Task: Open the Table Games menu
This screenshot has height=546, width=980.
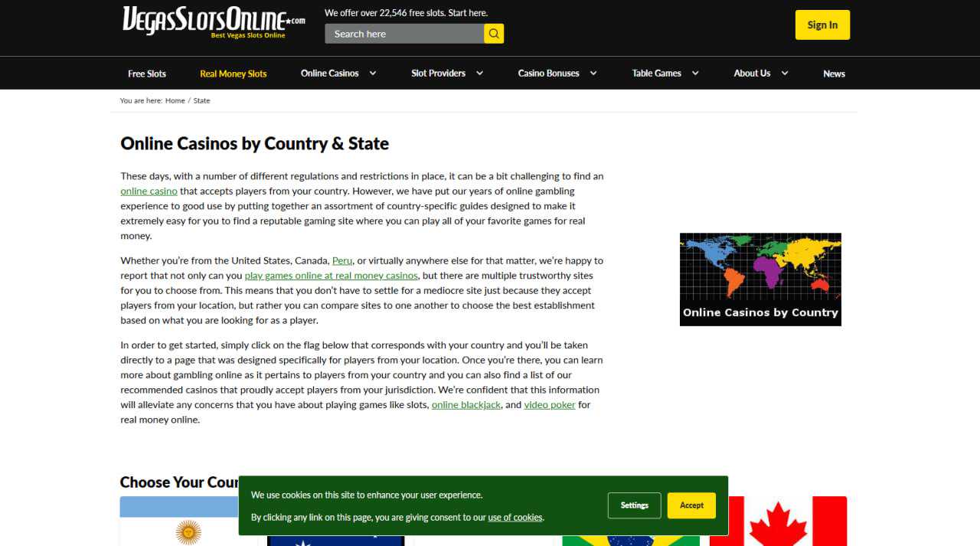Action: pyautogui.click(x=657, y=74)
